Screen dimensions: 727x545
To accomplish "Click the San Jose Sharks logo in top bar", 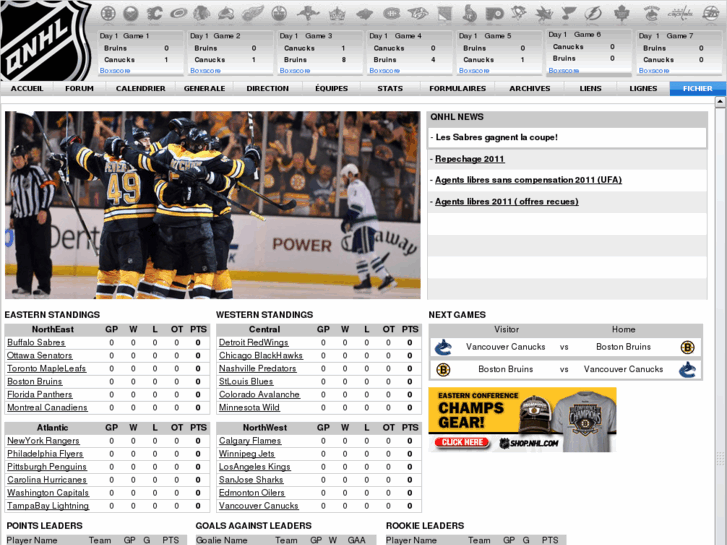I will tap(543, 13).
